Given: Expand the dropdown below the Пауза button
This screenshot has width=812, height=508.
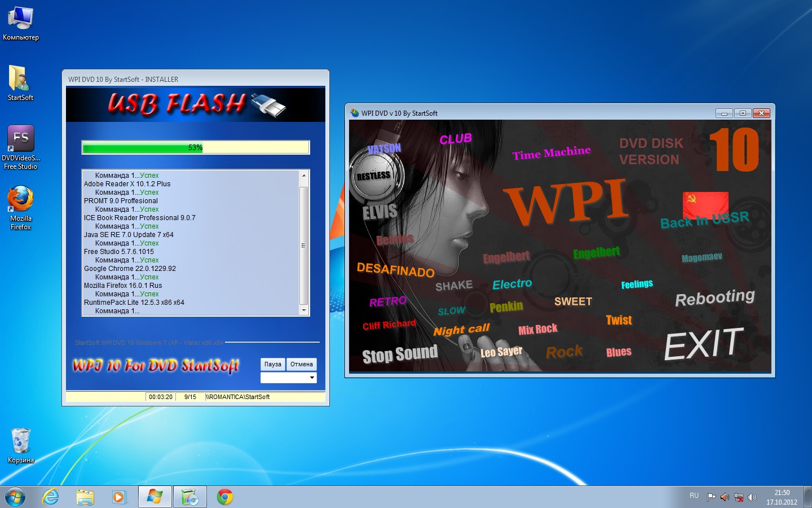Looking at the screenshot, I should pos(312,378).
